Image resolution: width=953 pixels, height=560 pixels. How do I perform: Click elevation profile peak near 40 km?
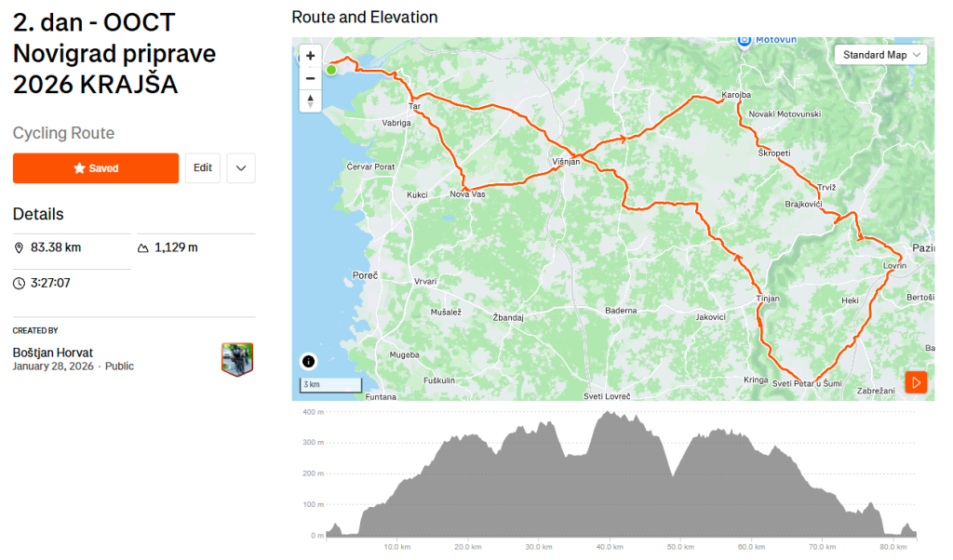point(609,414)
